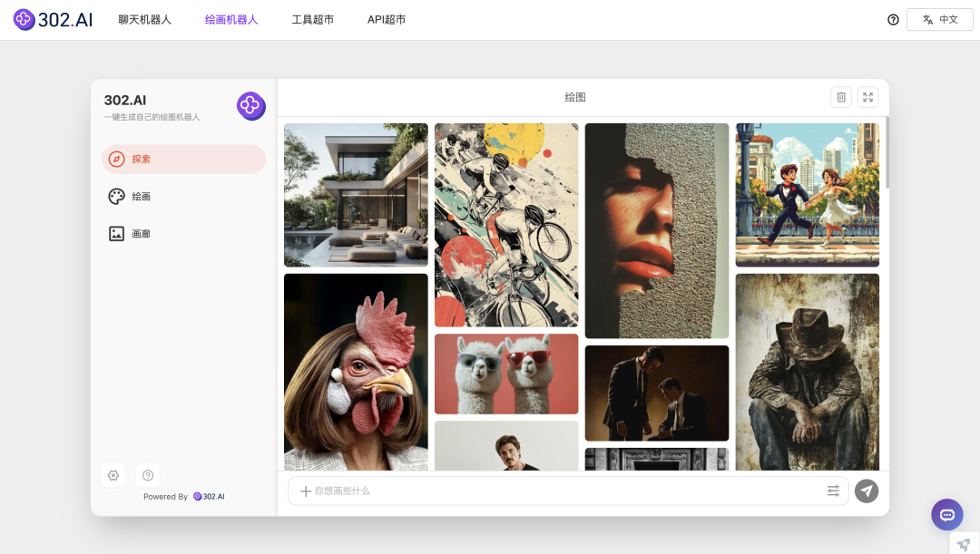This screenshot has width=980, height=554.
Task: Click the send paper-plane button
Action: [x=867, y=491]
